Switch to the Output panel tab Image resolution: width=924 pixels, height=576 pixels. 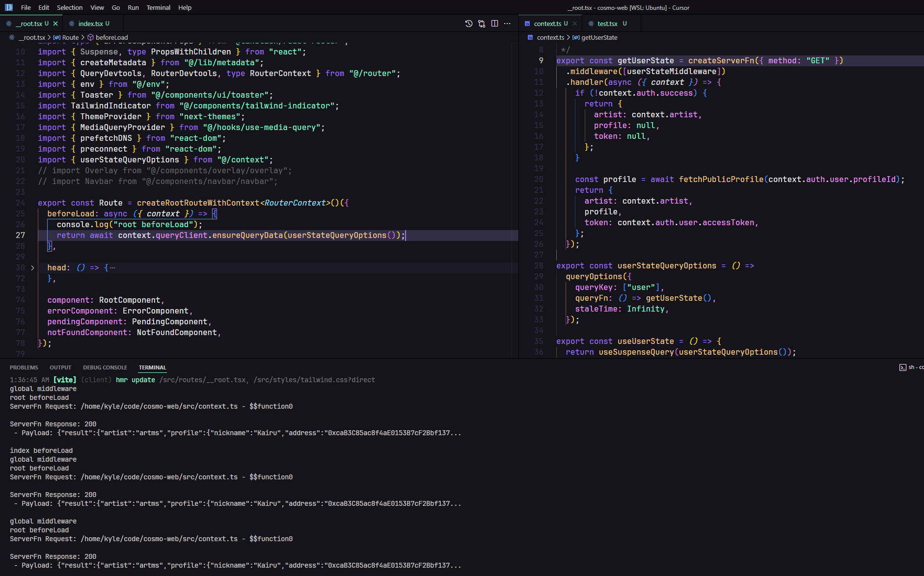tap(60, 367)
